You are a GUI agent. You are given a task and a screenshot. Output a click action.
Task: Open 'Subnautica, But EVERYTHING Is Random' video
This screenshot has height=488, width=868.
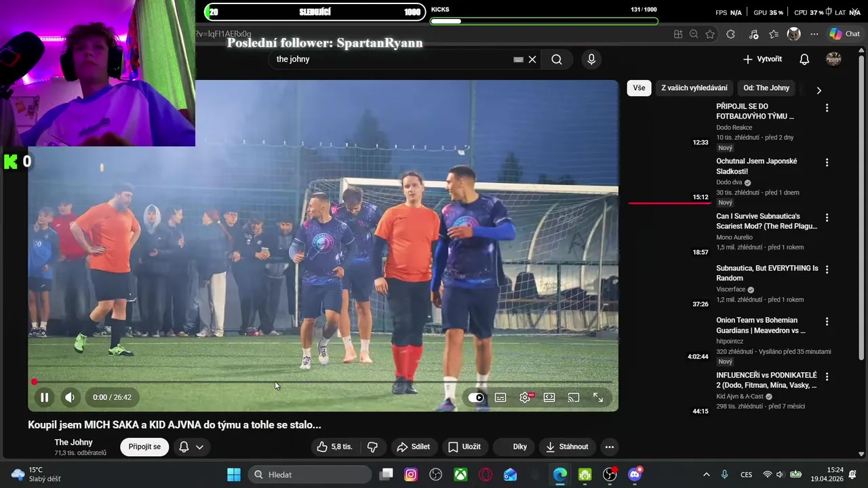coord(767,272)
